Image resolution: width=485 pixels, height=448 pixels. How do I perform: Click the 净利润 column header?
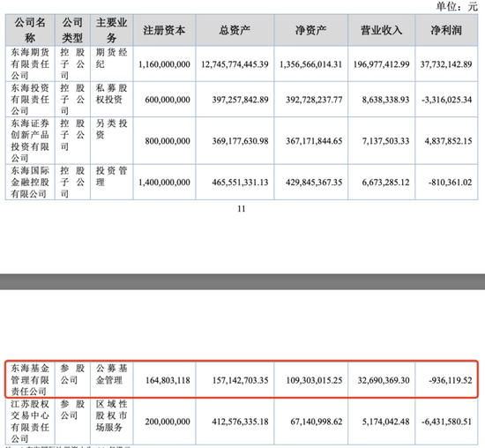pyautogui.click(x=446, y=30)
